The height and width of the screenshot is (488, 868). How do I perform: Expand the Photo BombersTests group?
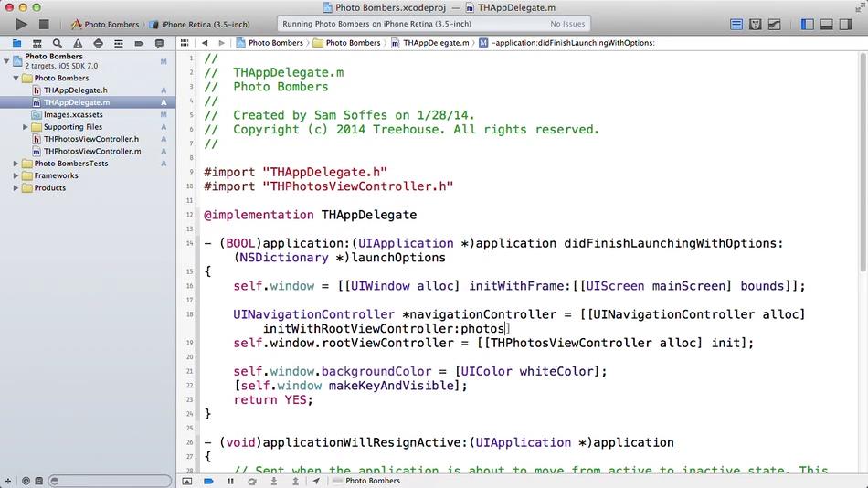(x=16, y=164)
